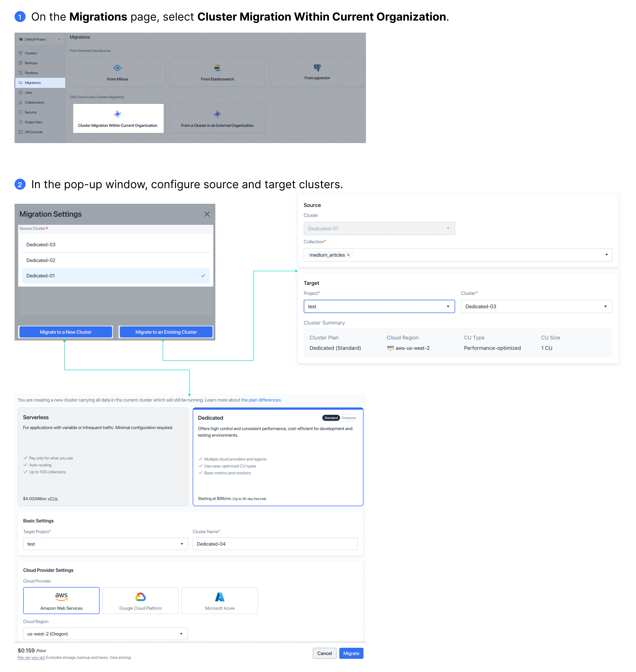Image resolution: width=636 pixels, height=672 pixels.
Task: Choose the Dedicated plan card
Action: 278,457
